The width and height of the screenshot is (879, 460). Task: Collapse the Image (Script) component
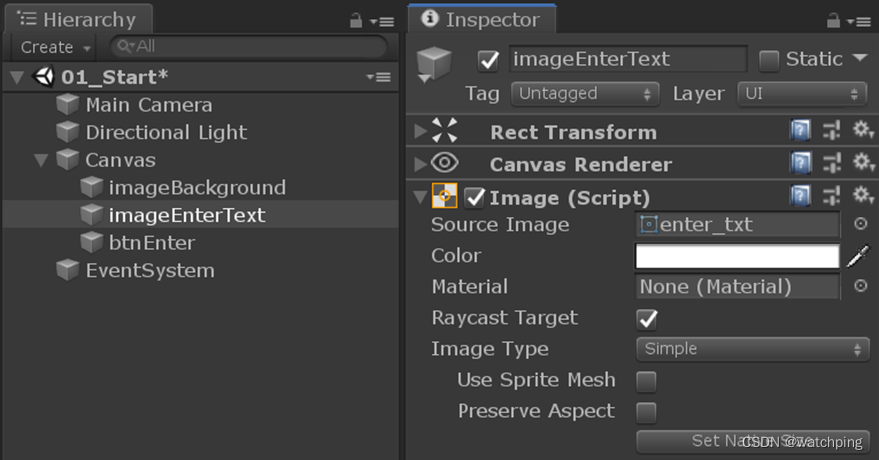(x=420, y=197)
